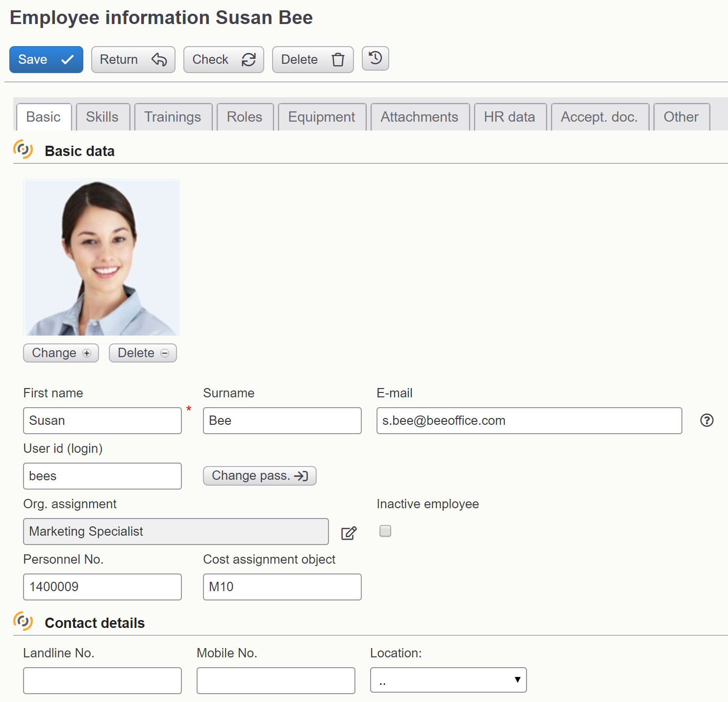
Task: Toggle the Inactive employee checkbox
Action: [385, 531]
